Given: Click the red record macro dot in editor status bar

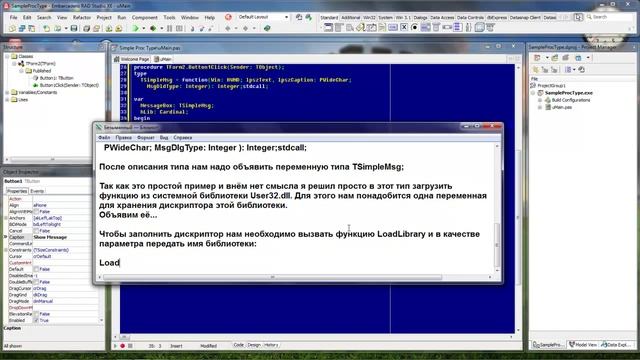Looking at the screenshot, I should [x=122, y=346].
